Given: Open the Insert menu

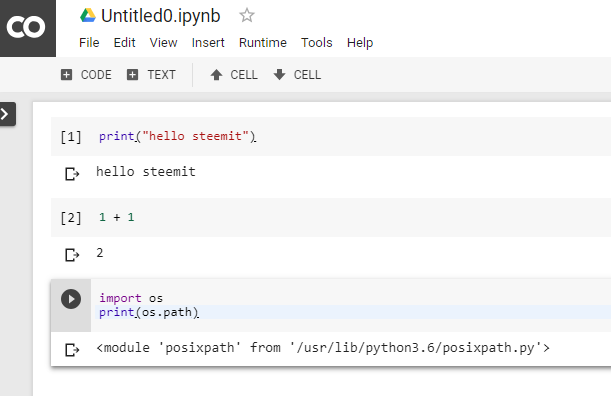Looking at the screenshot, I should [208, 42].
